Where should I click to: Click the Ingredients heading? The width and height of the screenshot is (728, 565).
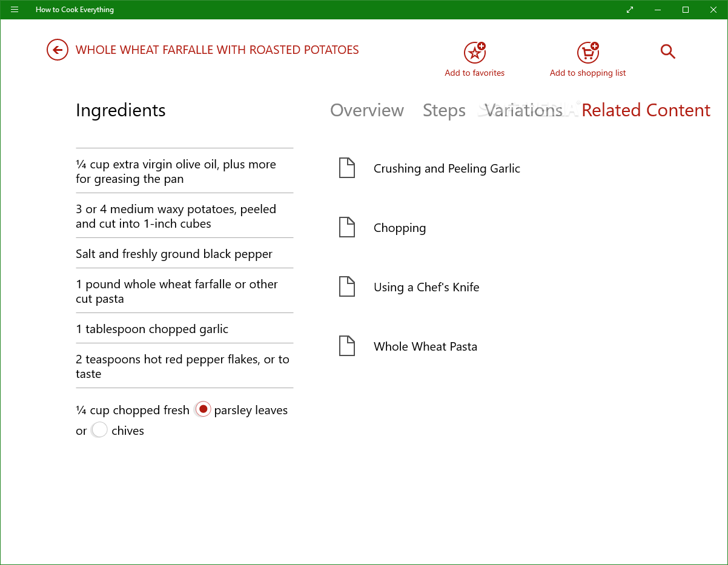pos(121,110)
